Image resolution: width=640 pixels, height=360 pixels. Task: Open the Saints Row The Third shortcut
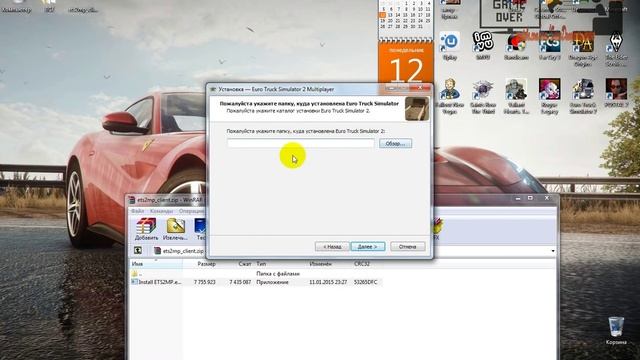tap(483, 96)
